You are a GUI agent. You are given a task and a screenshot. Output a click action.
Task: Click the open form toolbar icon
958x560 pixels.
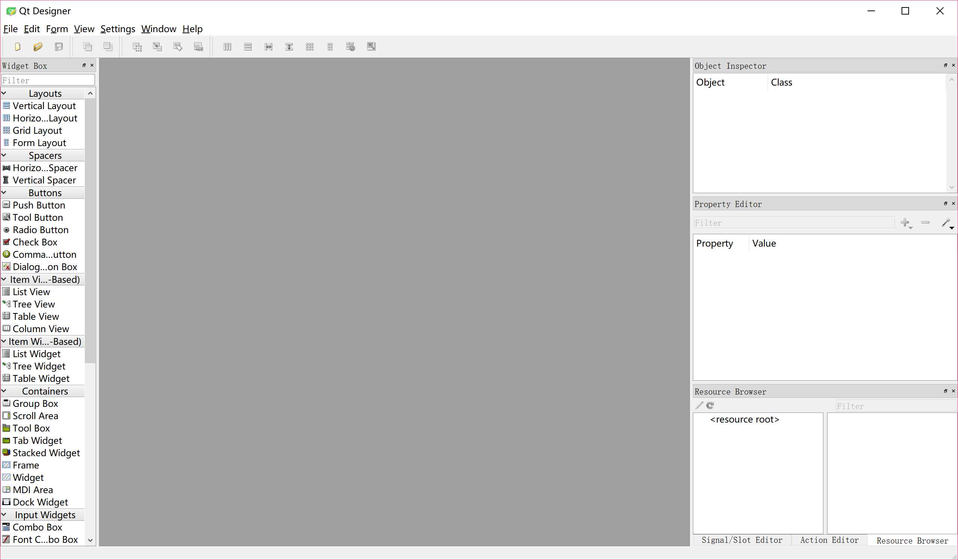pyautogui.click(x=38, y=47)
